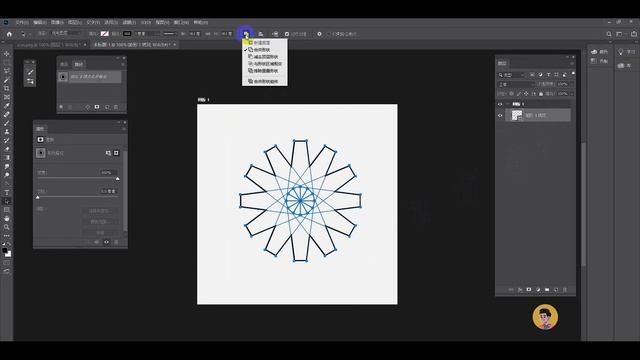This screenshot has width=640, height=360.
Task: Toggle mask visibility eye in Properties panel
Action: pyautogui.click(x=106, y=242)
